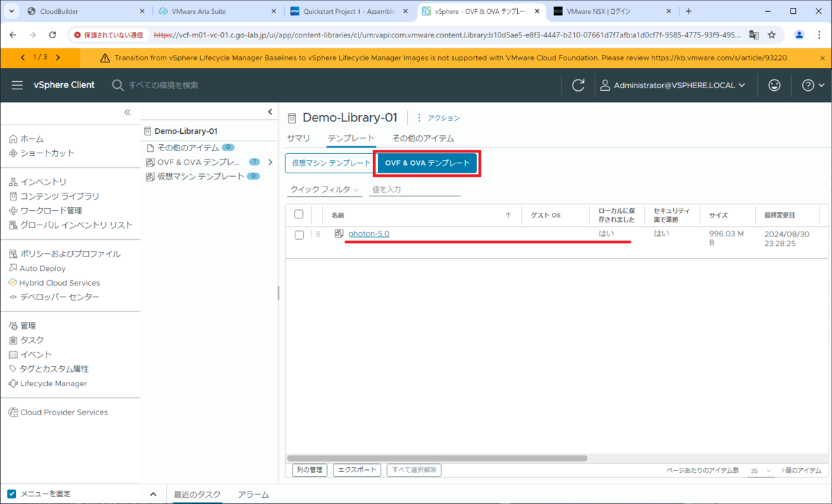
Task: Go to previous notification banner message
Action: click(24, 58)
